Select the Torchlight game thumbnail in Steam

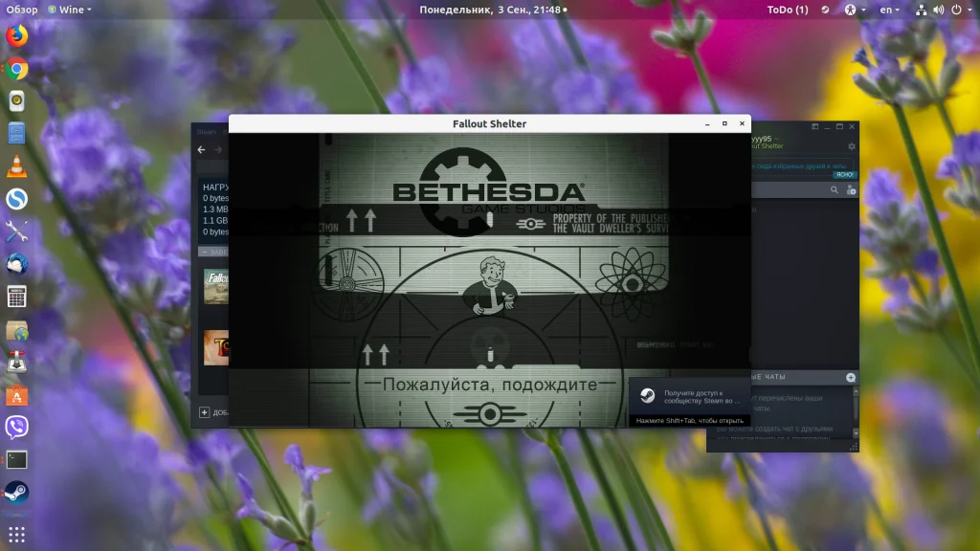point(216,347)
